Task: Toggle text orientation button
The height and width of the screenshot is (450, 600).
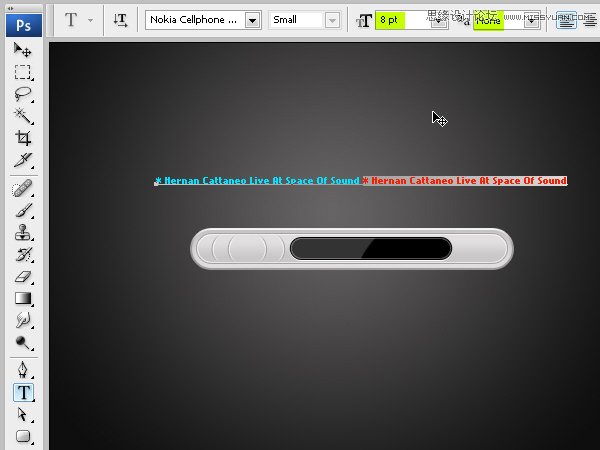Action: (x=120, y=20)
